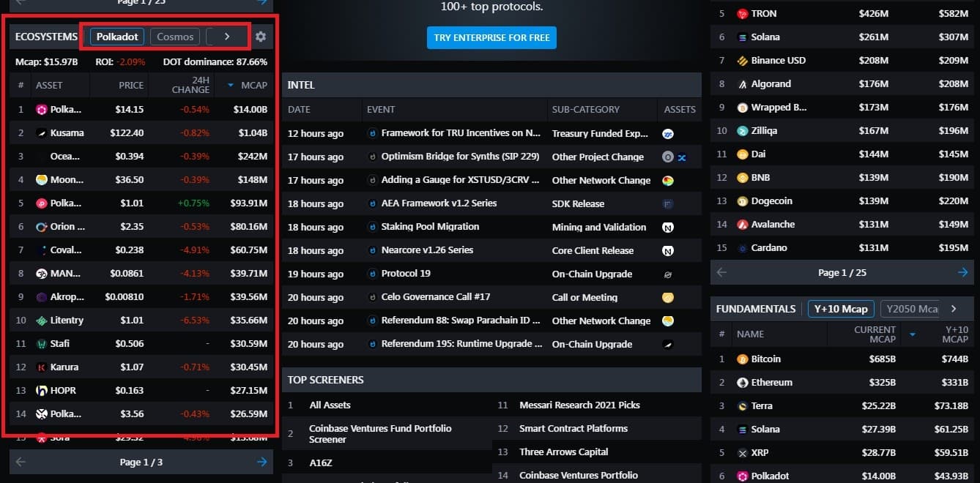Screen dimensions: 980x483
Task: Click the MAN asset icon in row 8
Action: [x=42, y=274]
